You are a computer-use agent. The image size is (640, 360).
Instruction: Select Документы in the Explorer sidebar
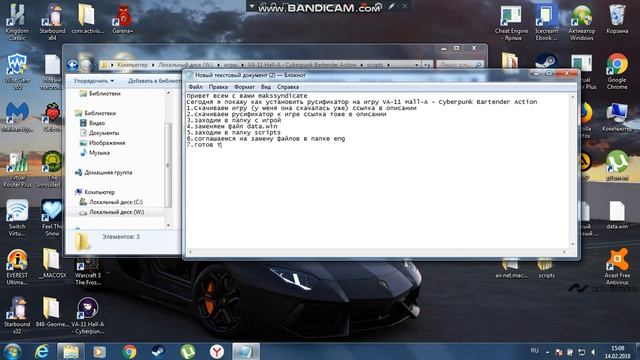tap(104, 133)
